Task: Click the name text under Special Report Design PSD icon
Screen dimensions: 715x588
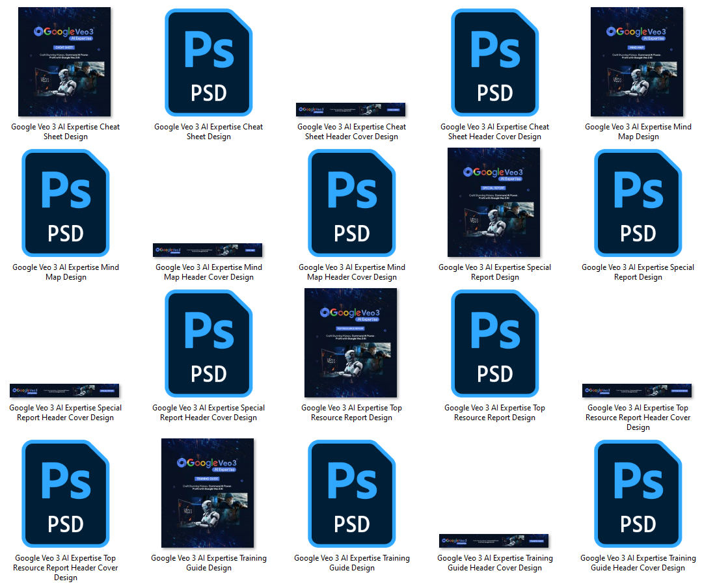Action: [638, 272]
